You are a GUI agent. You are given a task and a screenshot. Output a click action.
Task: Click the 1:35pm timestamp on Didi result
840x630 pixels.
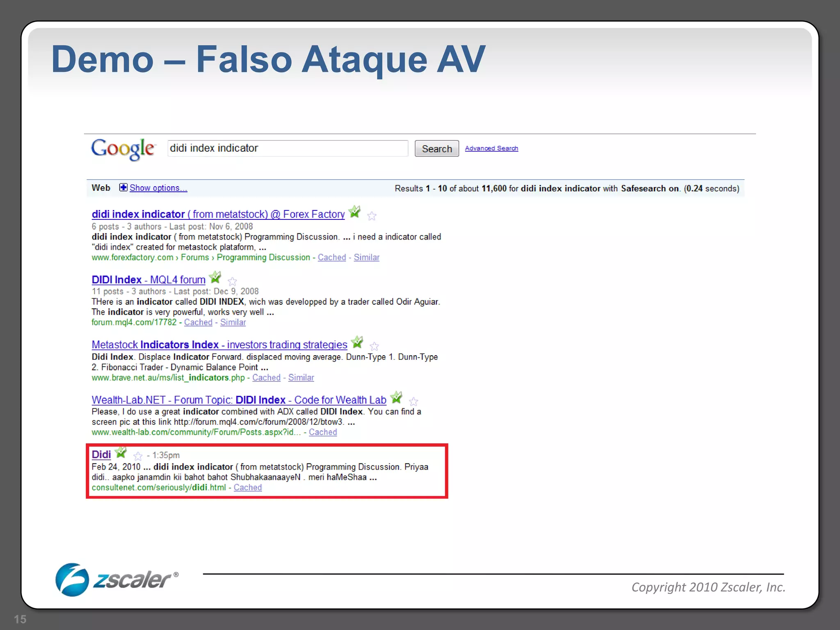pyautogui.click(x=166, y=455)
